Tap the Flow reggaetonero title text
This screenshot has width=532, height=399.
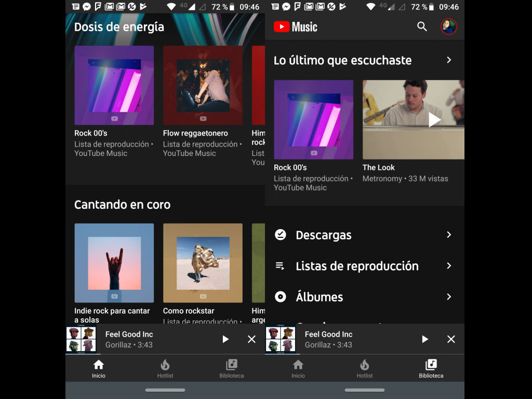click(x=195, y=134)
